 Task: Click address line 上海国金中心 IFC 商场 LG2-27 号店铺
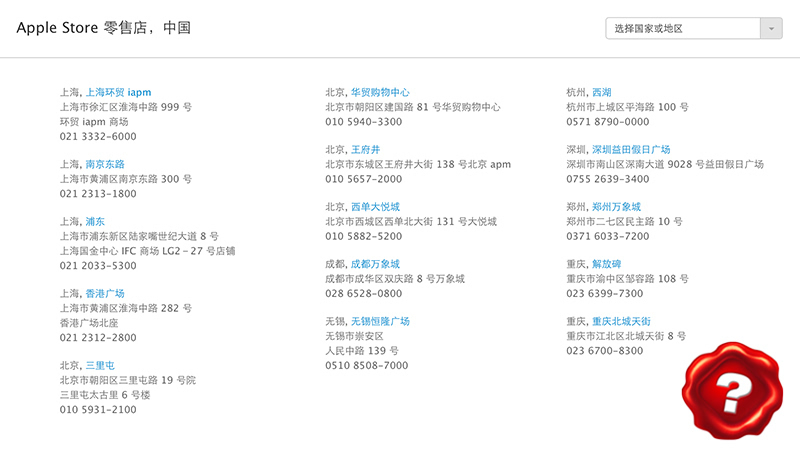[x=147, y=251]
